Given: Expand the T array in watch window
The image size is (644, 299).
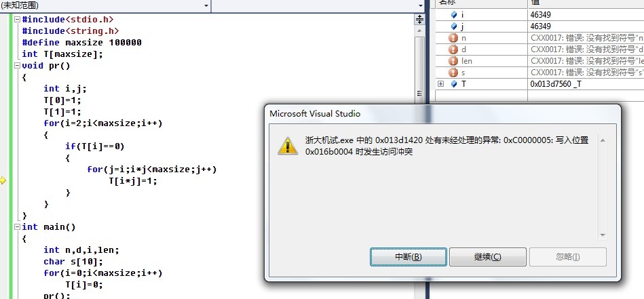Looking at the screenshot, I should [440, 83].
